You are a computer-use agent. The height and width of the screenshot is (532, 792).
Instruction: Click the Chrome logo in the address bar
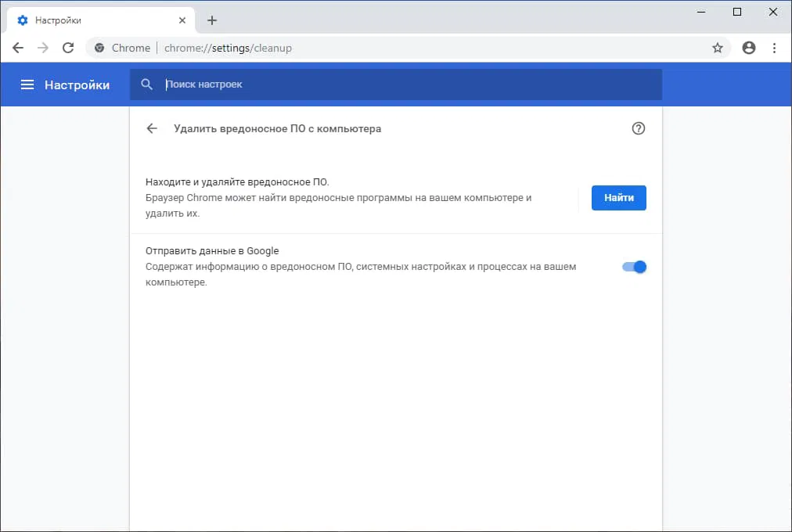tap(99, 48)
